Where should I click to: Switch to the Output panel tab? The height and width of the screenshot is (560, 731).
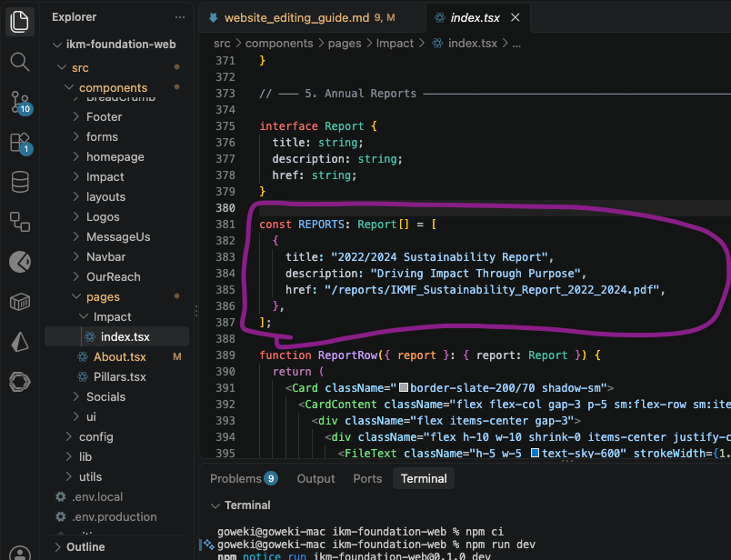[x=315, y=478]
